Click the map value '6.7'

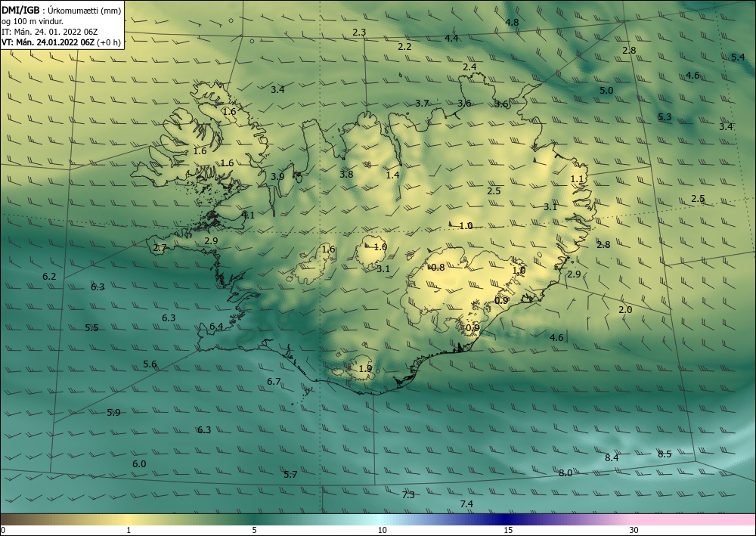point(274,381)
